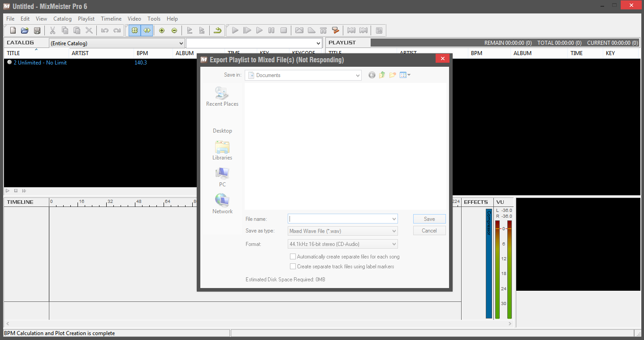Screen dimensions: 644x340
Task: Create a new folder icon in dialog
Action: coord(393,75)
